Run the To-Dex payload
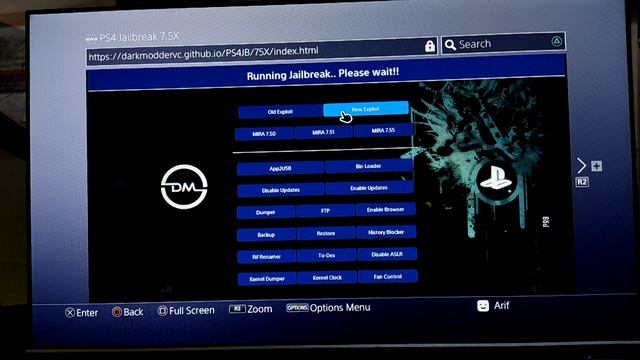This screenshot has width=640, height=360. click(x=327, y=255)
